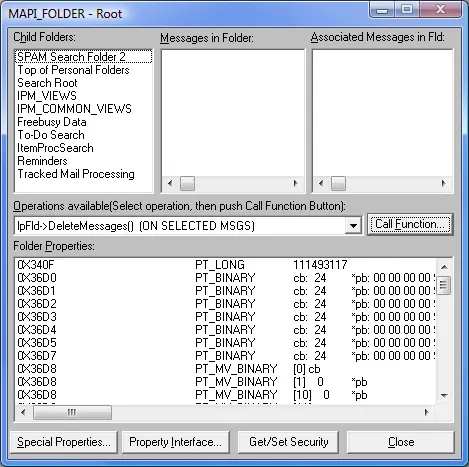Image resolution: width=469 pixels, height=467 pixels.
Task: Select the 0X36D7 property row
Action: (x=226, y=356)
